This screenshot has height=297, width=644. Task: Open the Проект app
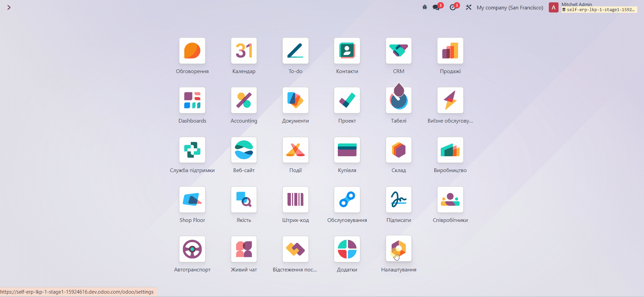pos(347,100)
